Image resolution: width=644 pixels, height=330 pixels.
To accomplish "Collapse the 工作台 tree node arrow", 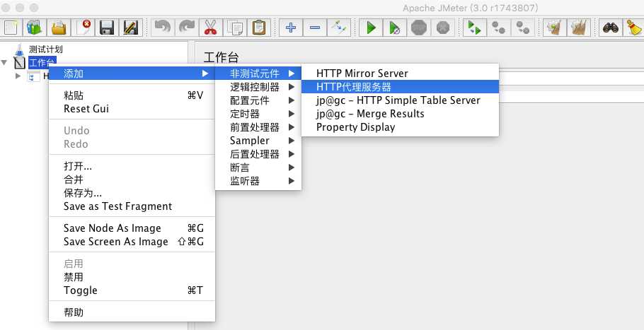I will click(x=4, y=63).
